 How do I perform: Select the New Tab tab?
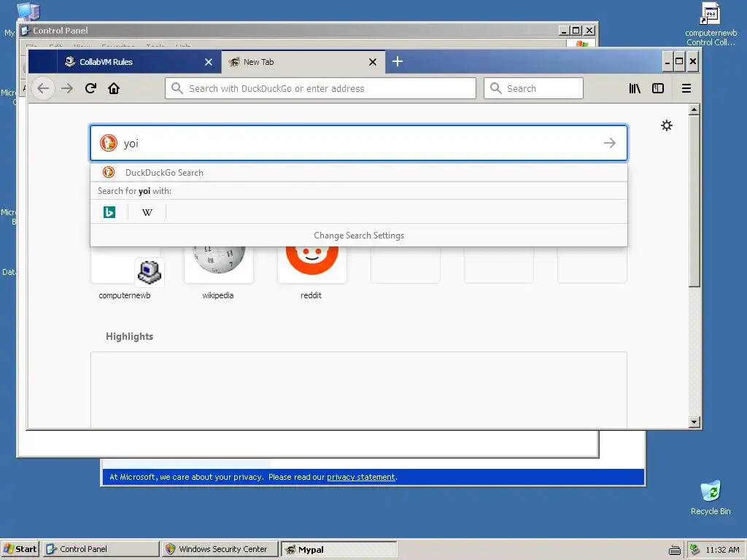303,62
